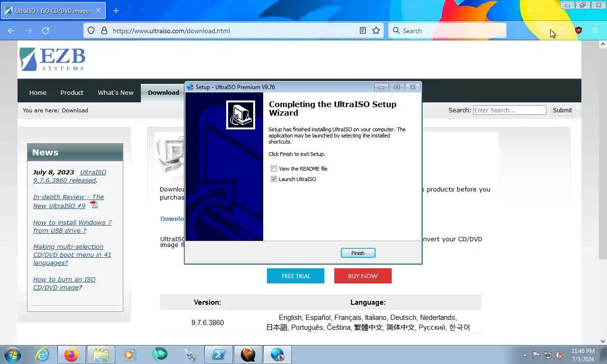Open the Firefox hamburger menu
This screenshot has height=364, width=607.
[x=596, y=30]
